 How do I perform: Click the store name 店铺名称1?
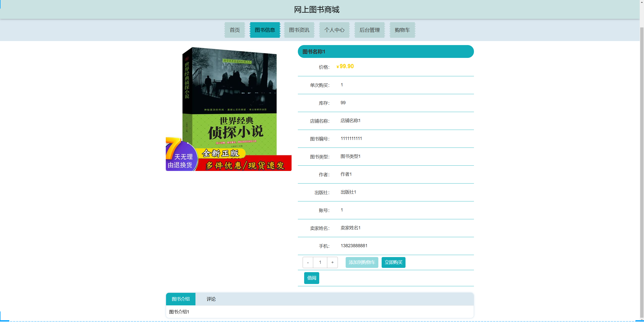[350, 121]
